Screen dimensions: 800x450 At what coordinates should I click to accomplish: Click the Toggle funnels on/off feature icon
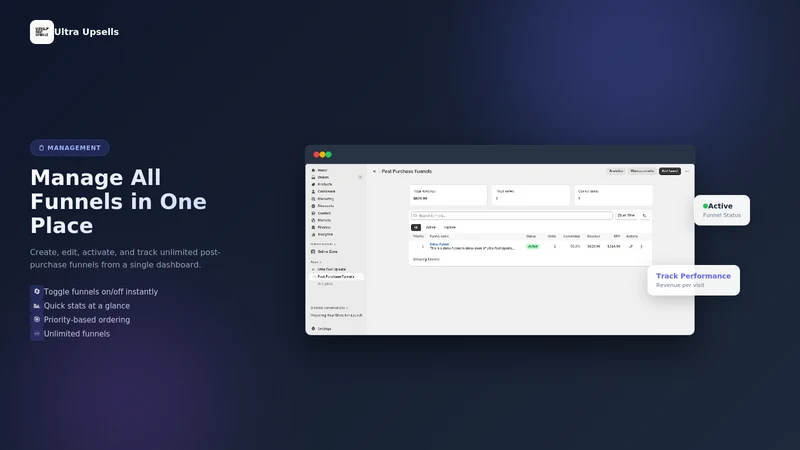[x=36, y=292]
